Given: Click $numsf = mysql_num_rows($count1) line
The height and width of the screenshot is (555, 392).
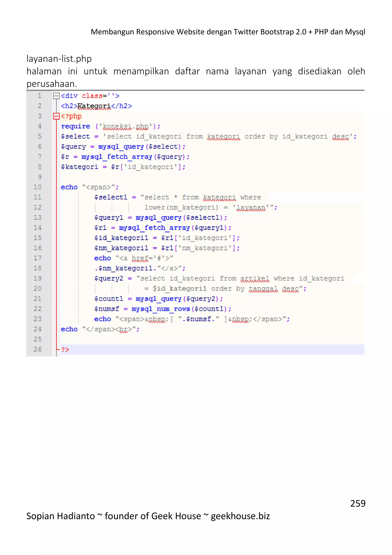Looking at the screenshot, I should (163, 309).
